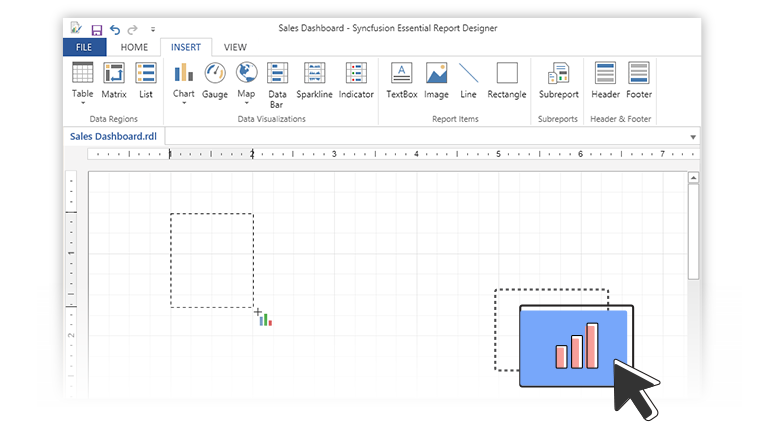Viewport: 780px width, 445px height.
Task: Insert a List data region
Action: pos(146,80)
